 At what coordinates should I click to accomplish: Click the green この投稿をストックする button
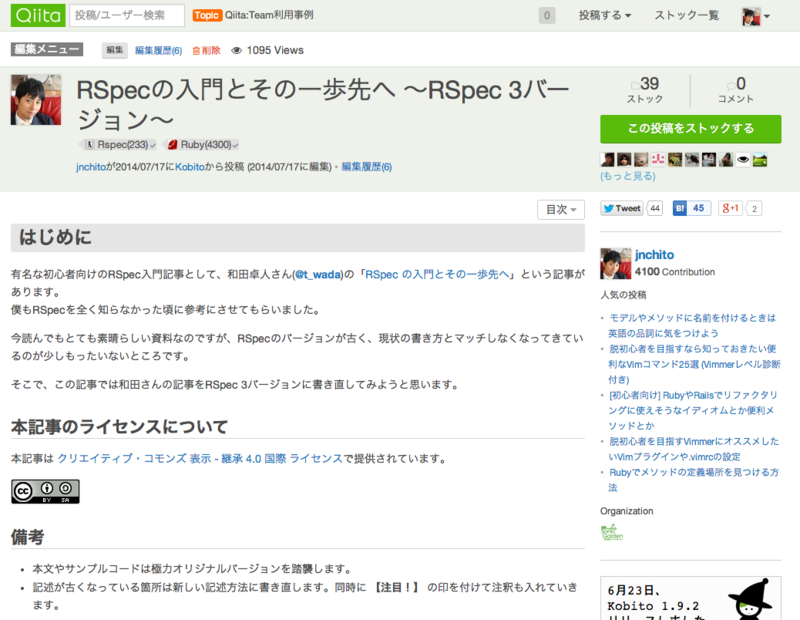tap(691, 129)
